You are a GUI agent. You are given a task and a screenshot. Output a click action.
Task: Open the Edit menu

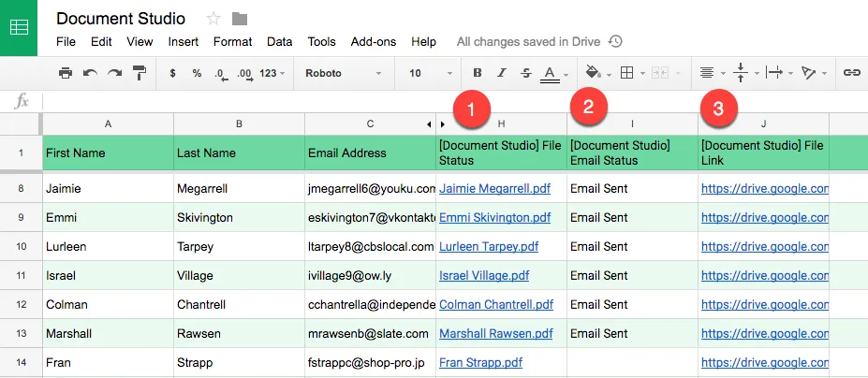[101, 41]
